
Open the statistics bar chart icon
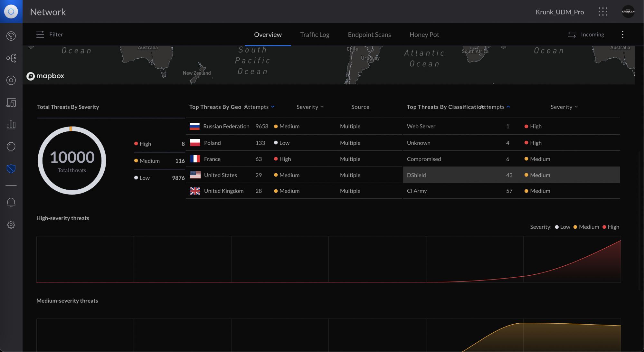tap(11, 125)
